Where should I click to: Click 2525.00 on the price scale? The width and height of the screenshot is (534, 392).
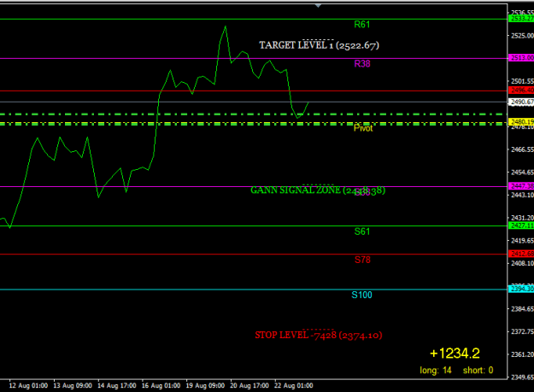(x=522, y=35)
